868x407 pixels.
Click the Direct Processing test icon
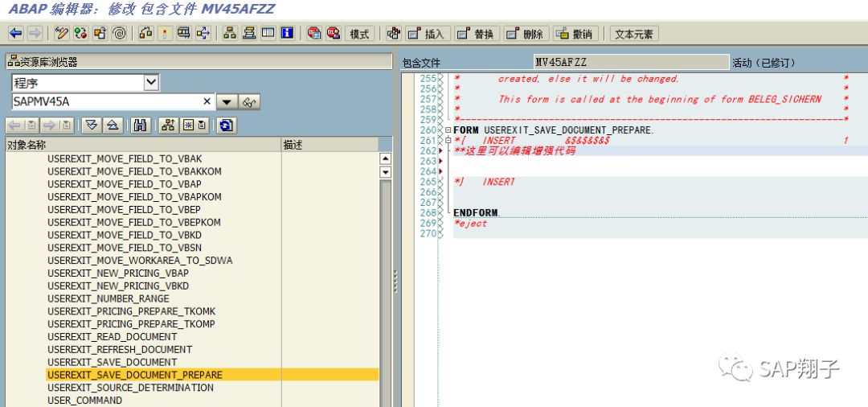(x=184, y=33)
